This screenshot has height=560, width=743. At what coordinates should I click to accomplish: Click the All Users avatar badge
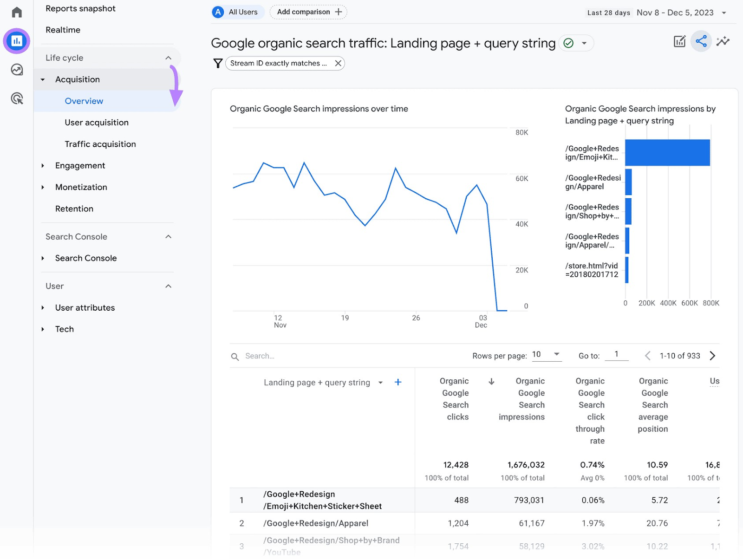[x=218, y=12]
